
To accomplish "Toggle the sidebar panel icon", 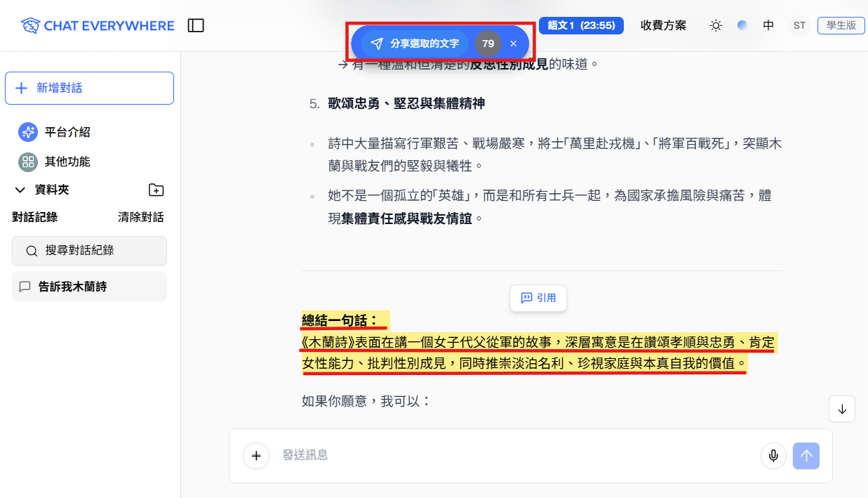I will click(196, 26).
